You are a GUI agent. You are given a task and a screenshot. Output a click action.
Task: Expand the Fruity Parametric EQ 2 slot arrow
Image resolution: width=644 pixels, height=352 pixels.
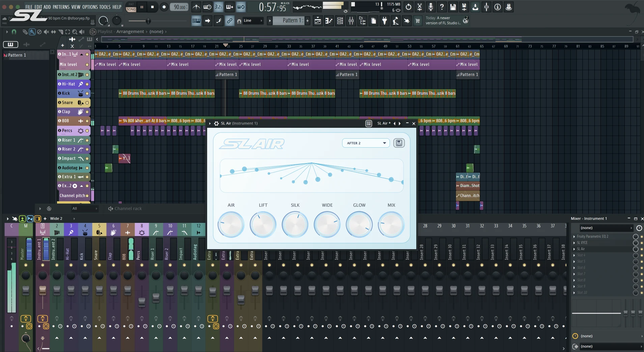click(574, 237)
